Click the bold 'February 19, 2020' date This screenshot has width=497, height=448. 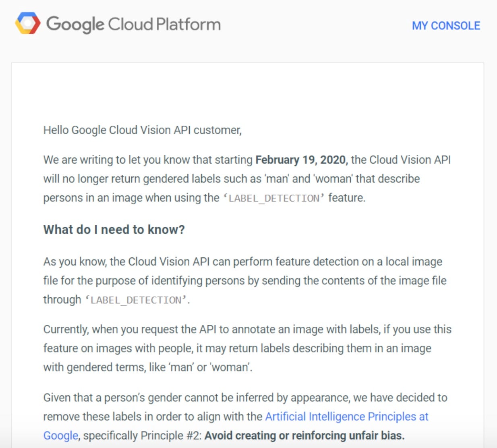302,160
